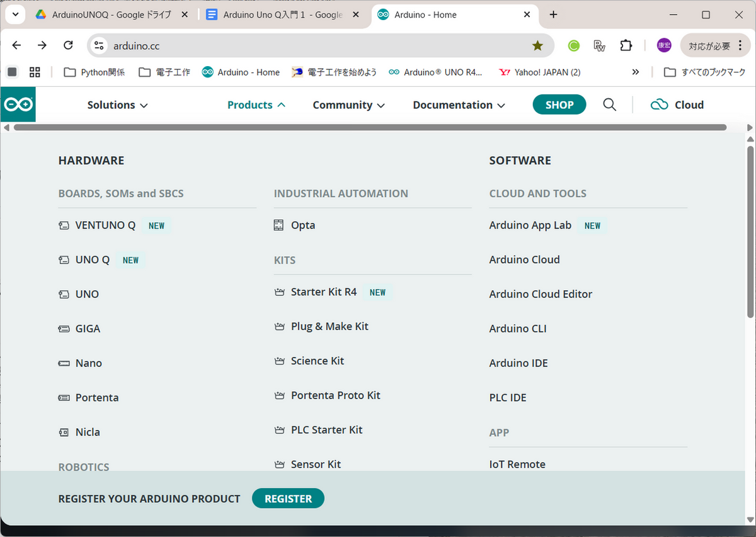Expand the Solutions dropdown menu

117,105
